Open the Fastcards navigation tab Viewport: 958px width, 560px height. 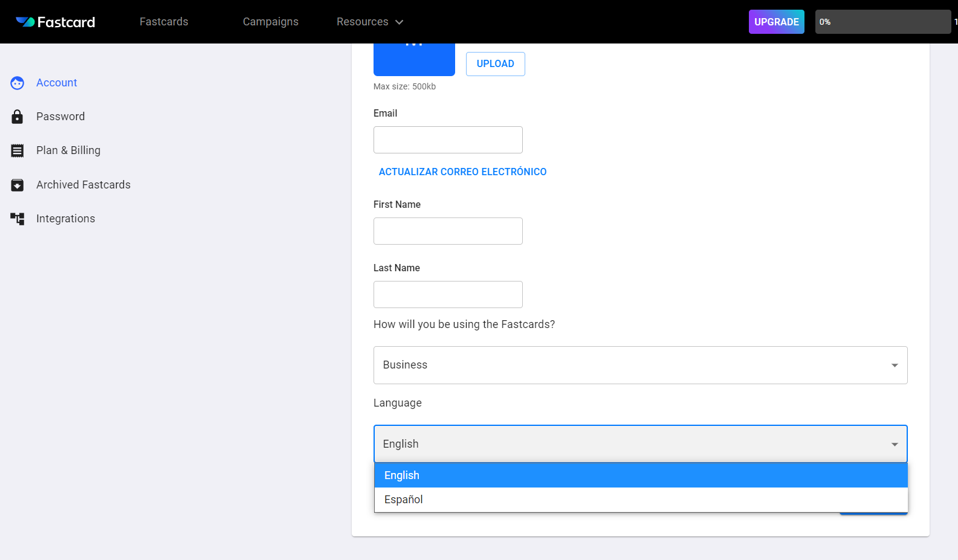coord(164,22)
